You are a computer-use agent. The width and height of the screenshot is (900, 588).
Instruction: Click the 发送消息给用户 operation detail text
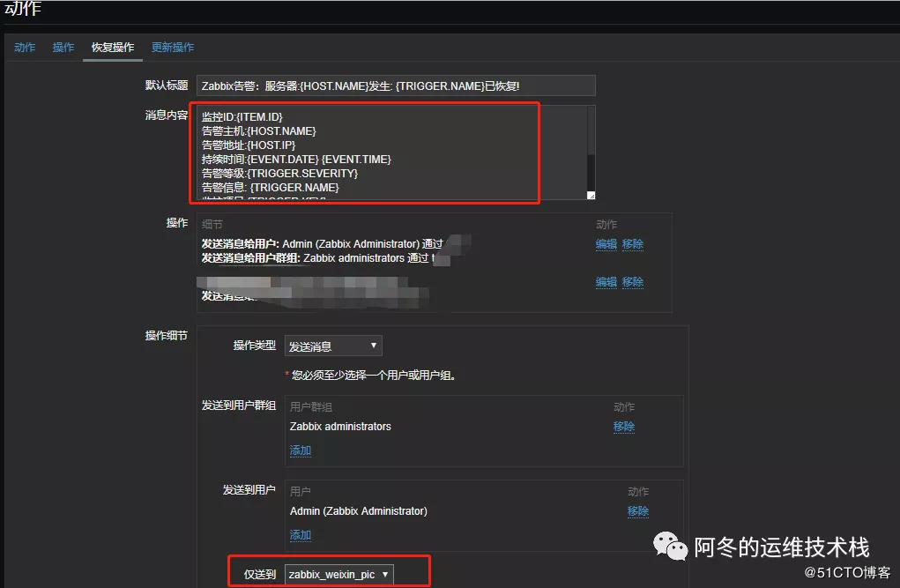tap(322, 244)
